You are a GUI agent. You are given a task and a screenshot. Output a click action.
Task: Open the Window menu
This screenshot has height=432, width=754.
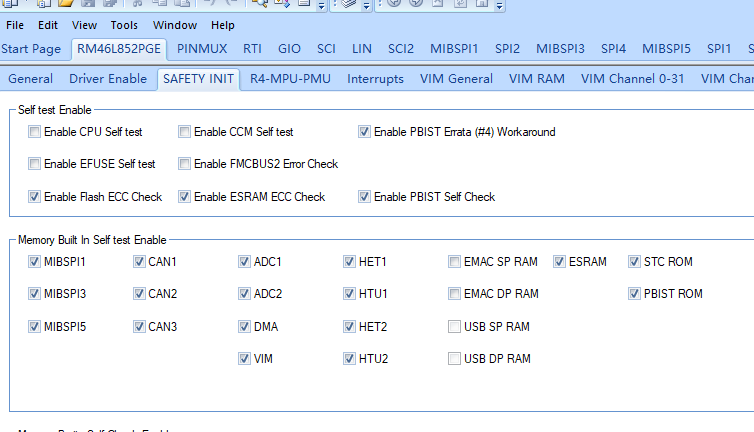pos(174,25)
